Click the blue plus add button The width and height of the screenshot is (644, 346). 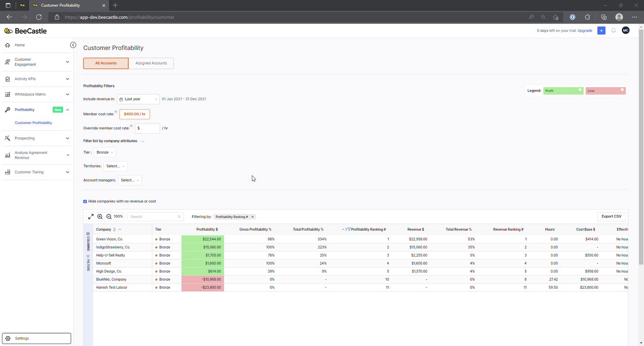pos(601,30)
